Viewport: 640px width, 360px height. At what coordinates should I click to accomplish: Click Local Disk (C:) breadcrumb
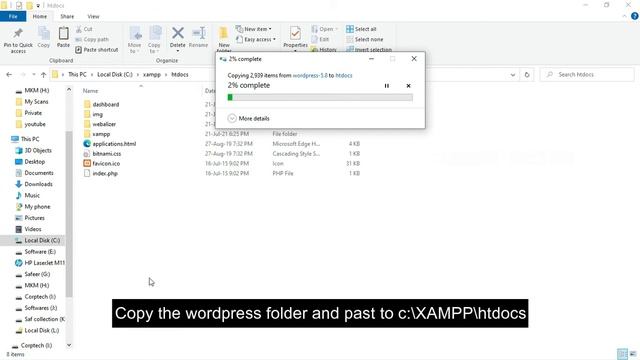[x=115, y=75]
